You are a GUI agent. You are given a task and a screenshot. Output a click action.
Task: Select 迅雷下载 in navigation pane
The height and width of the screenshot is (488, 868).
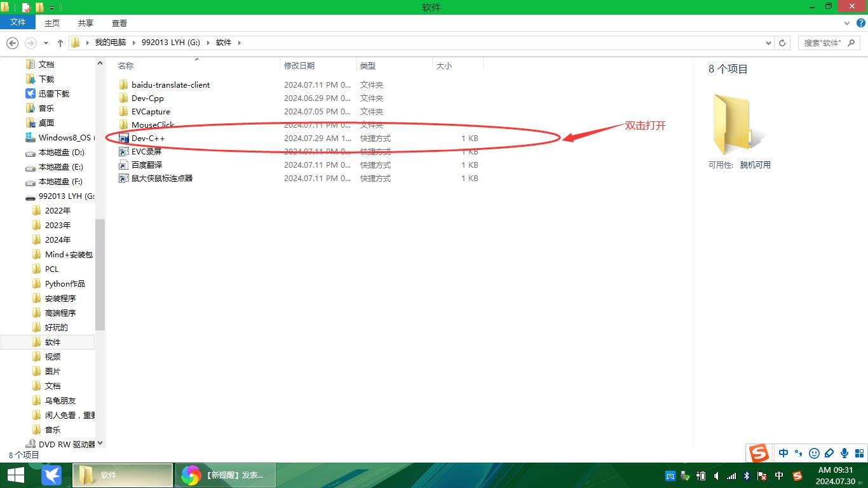54,93
